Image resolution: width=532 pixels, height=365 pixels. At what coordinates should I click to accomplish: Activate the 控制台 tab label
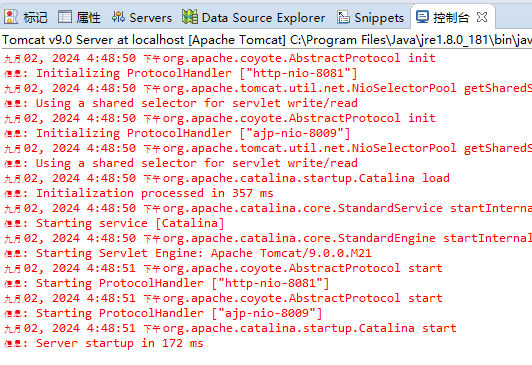pyautogui.click(x=451, y=17)
